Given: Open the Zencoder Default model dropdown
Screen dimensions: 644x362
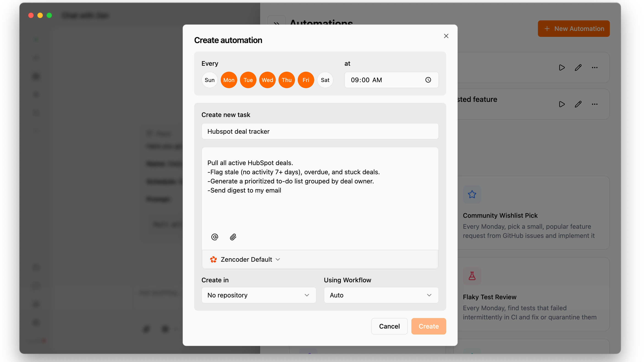Looking at the screenshot, I should pos(278,259).
